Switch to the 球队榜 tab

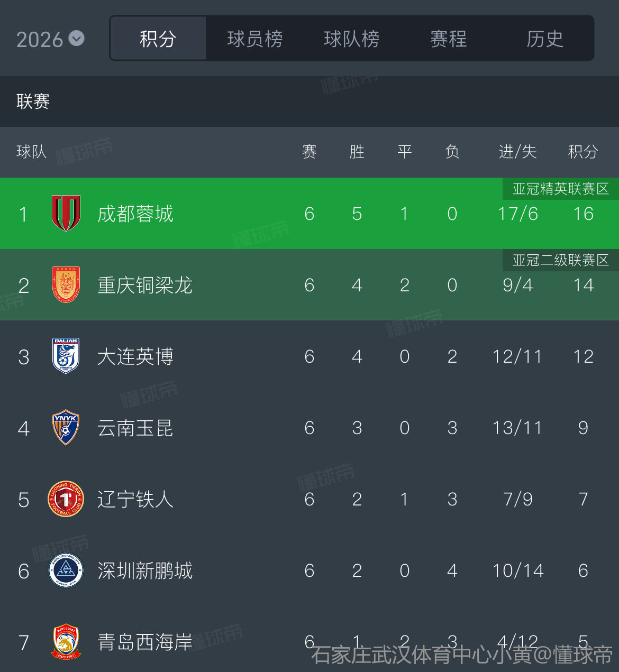click(x=352, y=39)
